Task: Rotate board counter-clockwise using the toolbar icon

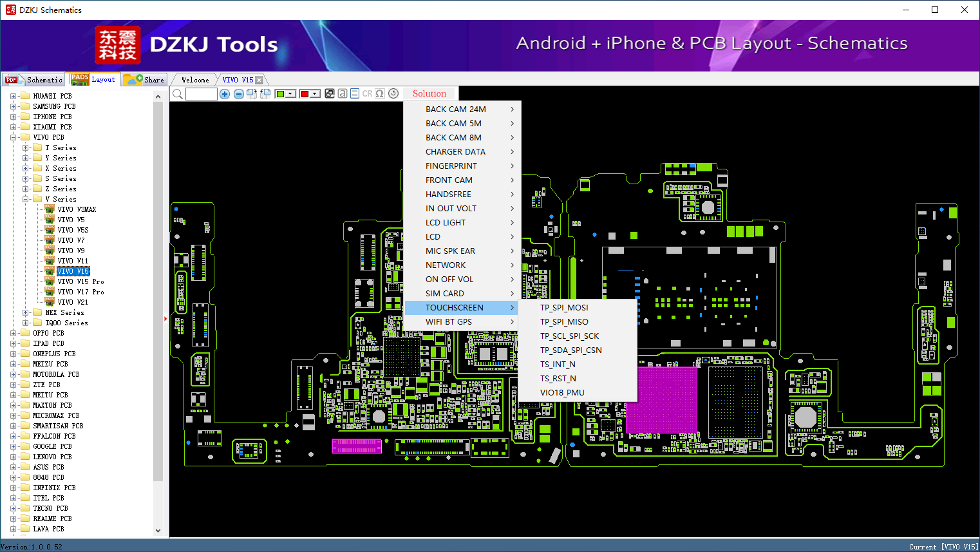Action: pos(265,94)
